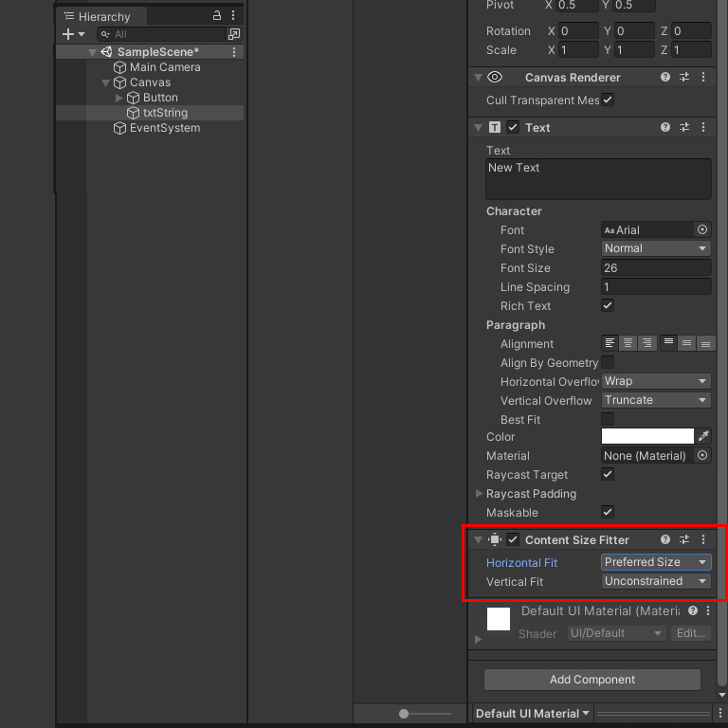Set vertical alignment to middle
728x728 pixels.
686,343
